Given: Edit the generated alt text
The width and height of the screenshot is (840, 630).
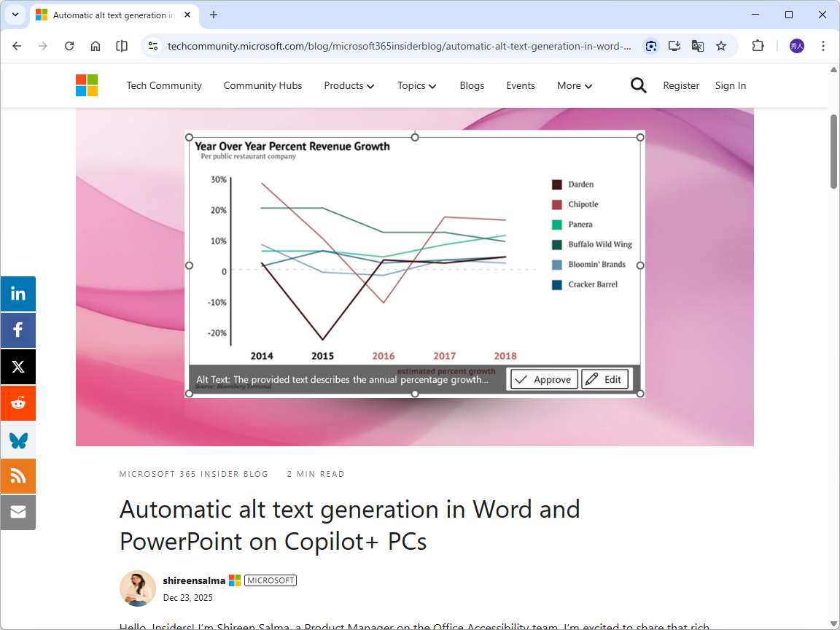Looking at the screenshot, I should point(604,379).
